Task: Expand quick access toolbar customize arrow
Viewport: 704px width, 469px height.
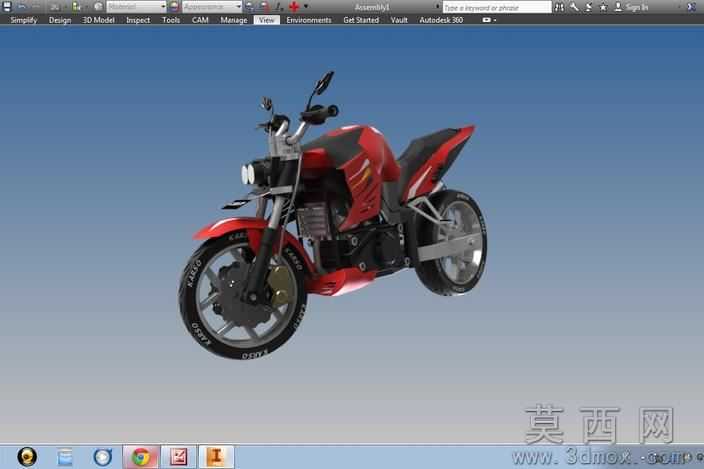Action: coord(306,7)
